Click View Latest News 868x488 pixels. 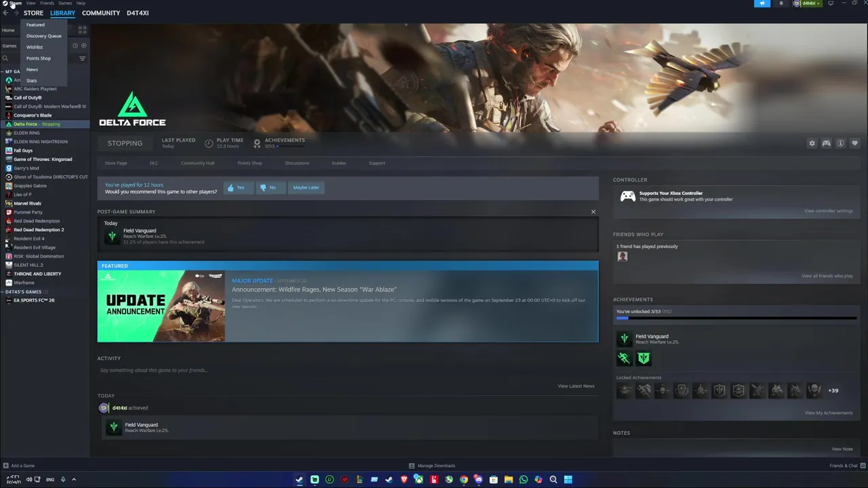(576, 386)
